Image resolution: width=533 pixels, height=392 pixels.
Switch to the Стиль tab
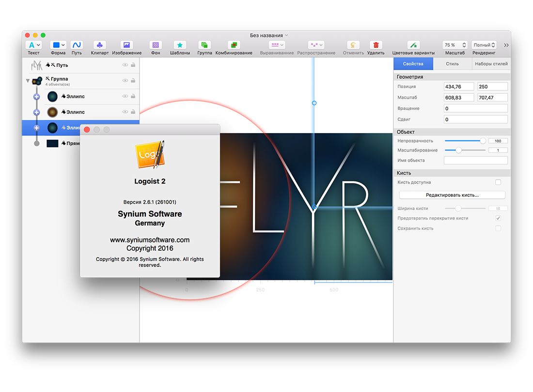pyautogui.click(x=452, y=64)
